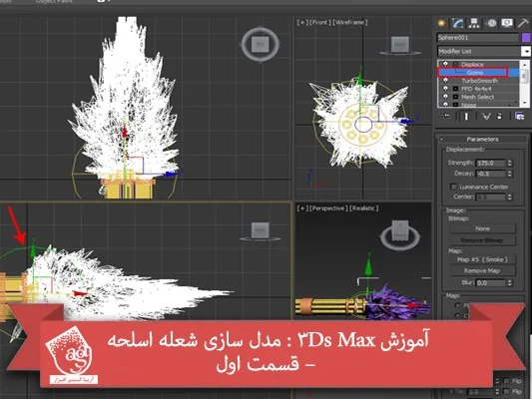Open the Motion panel icon
Image resolution: width=532 pixels, height=399 pixels.
[491, 23]
